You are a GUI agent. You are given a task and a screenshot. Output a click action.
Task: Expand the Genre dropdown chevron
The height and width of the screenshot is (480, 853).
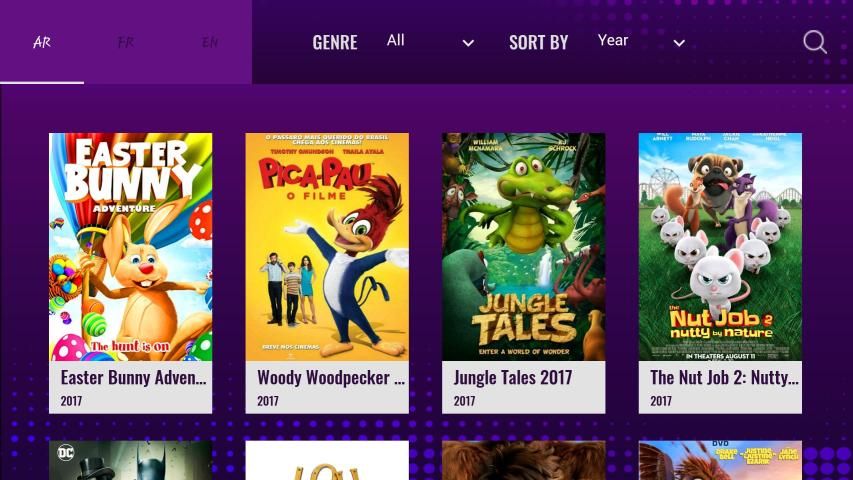[x=468, y=43]
